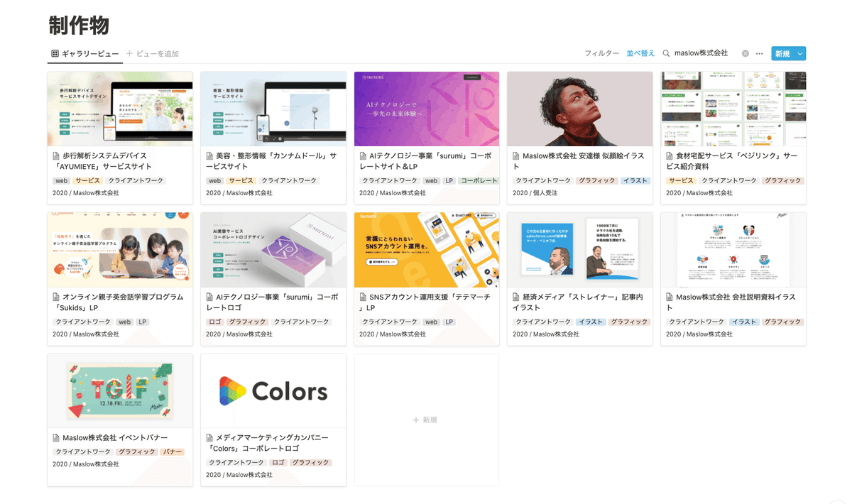Click title 食材宅配サービス「ベジリンク」サービス紹介資料
The image size is (852, 504).
(x=731, y=161)
